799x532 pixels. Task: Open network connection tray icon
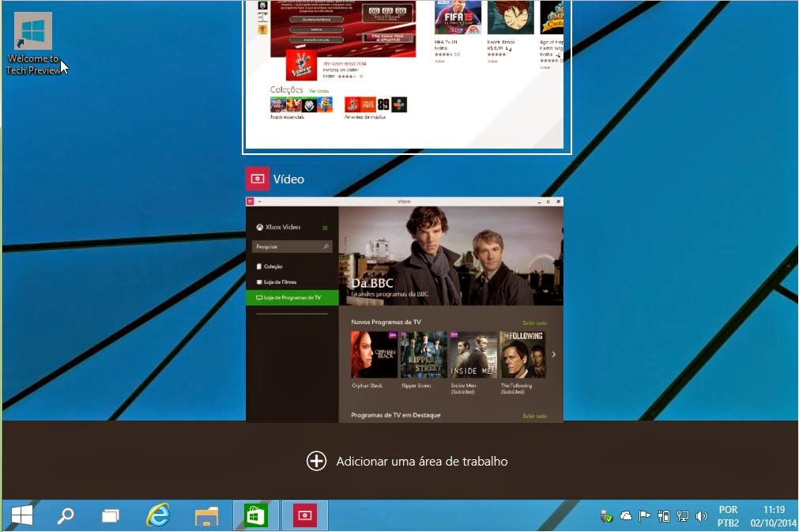683,516
